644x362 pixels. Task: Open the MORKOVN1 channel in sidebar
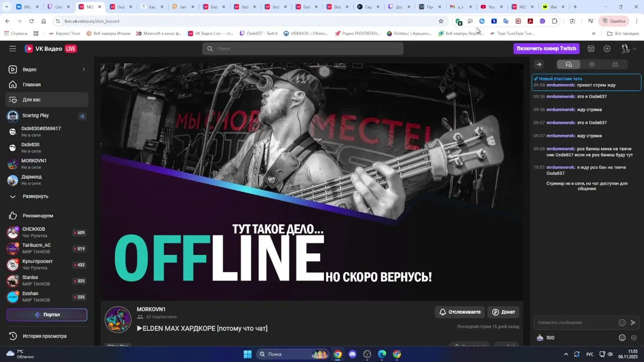point(47,164)
